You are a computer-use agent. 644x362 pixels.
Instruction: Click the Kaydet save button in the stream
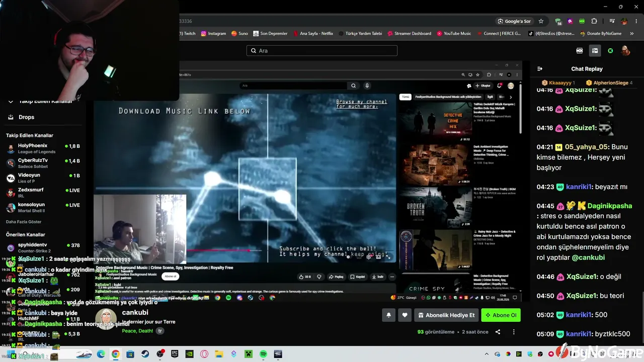pyautogui.click(x=358, y=277)
